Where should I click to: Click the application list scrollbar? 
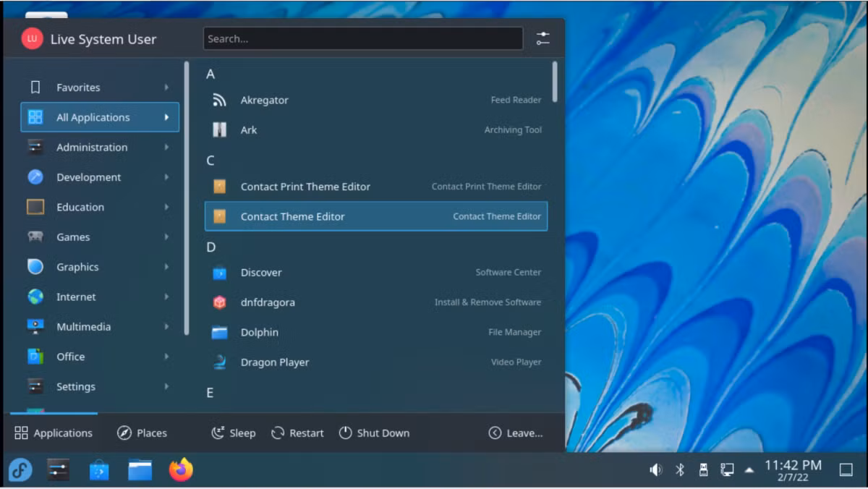[x=555, y=81]
